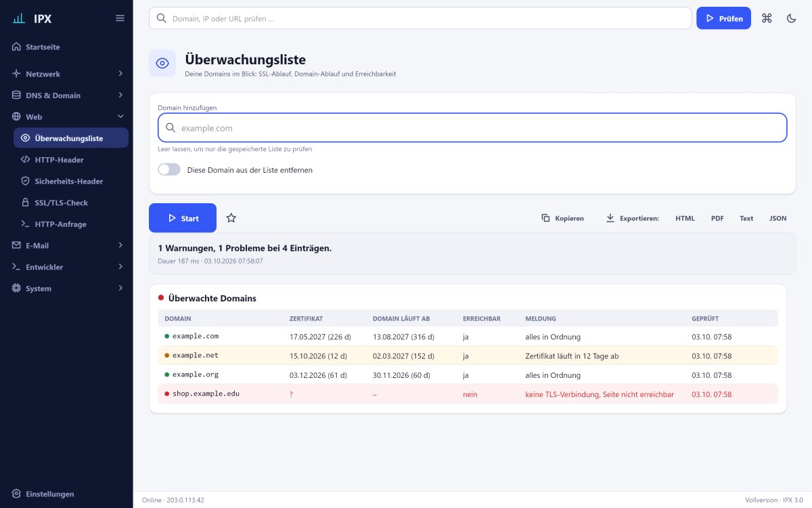Export results as Text
The image size is (812, 508).
[746, 218]
